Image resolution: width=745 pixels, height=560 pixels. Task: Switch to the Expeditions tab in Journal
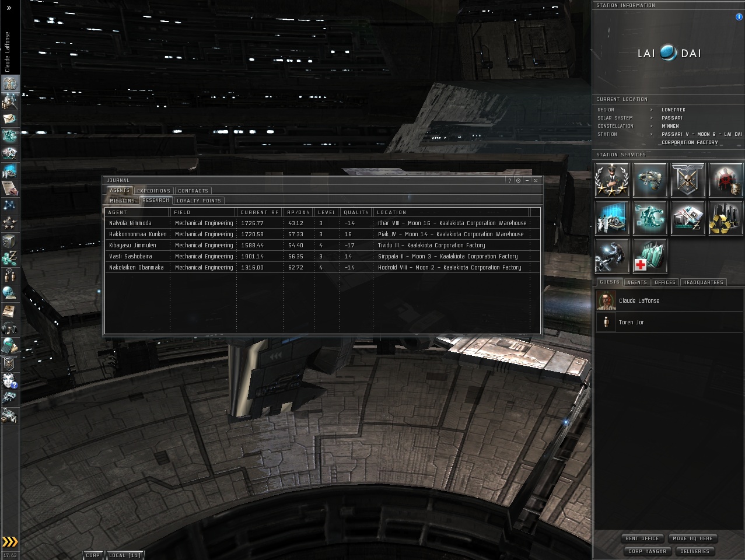[x=153, y=191]
